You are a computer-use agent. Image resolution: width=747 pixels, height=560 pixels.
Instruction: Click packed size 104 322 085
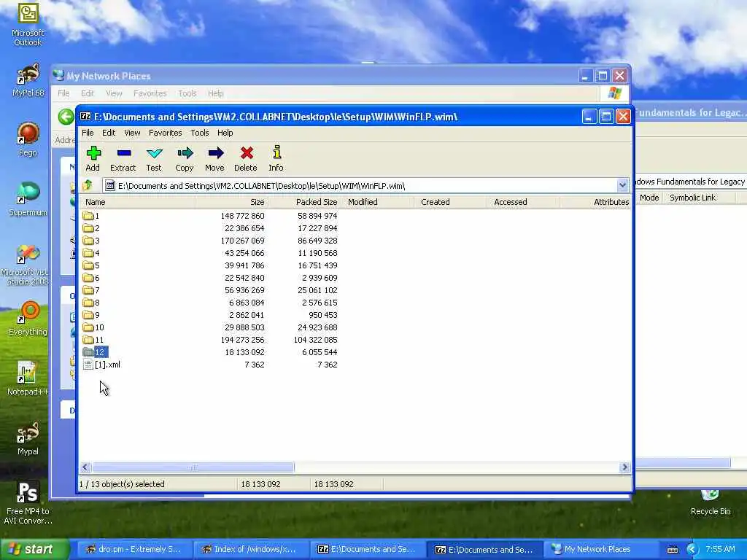click(x=315, y=340)
